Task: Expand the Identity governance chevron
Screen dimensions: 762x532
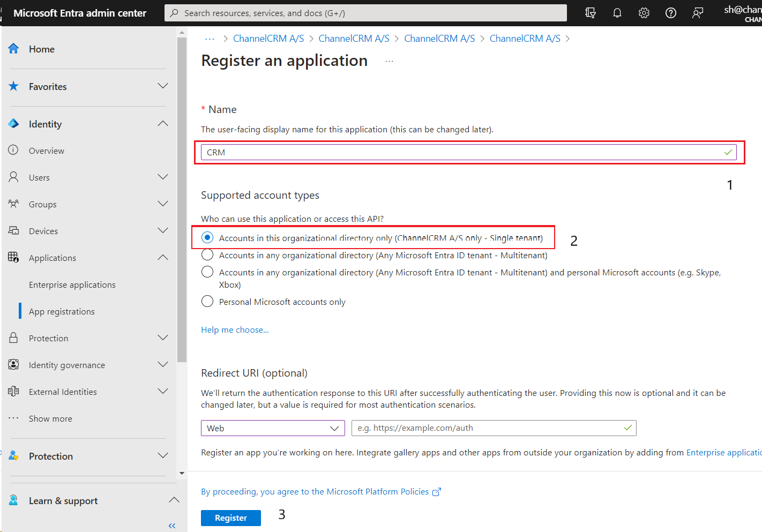Action: tap(163, 364)
